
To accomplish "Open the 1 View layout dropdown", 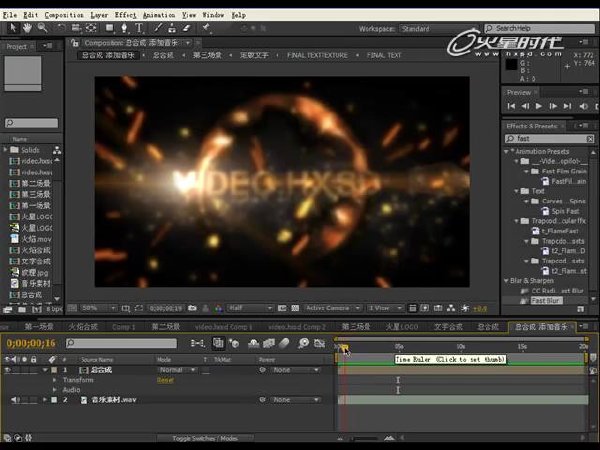I will 385,308.
